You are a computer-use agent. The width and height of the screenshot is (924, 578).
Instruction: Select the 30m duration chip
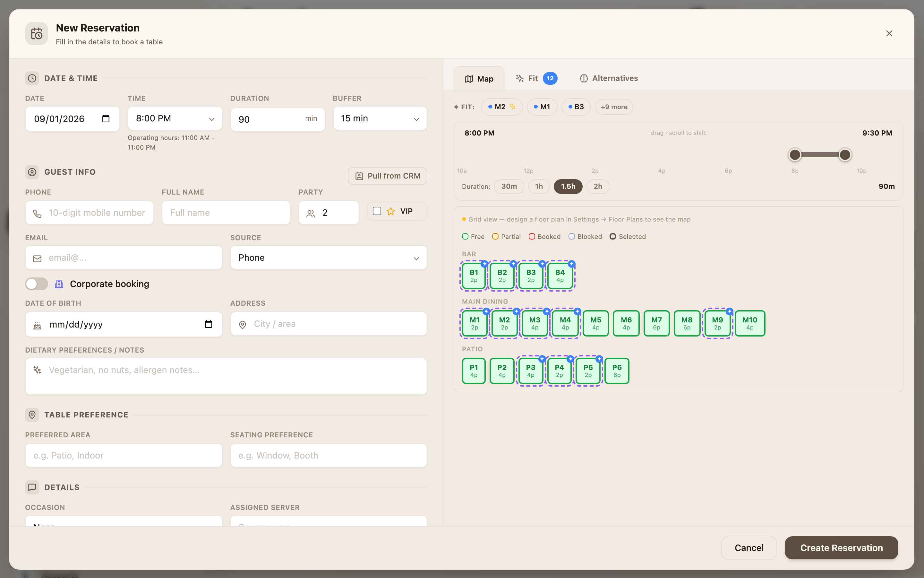tap(509, 187)
